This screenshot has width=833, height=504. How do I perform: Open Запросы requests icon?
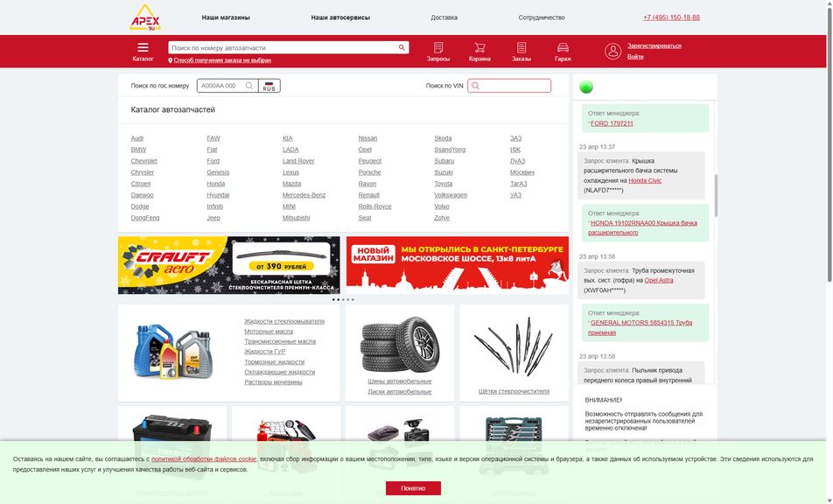coord(438,52)
